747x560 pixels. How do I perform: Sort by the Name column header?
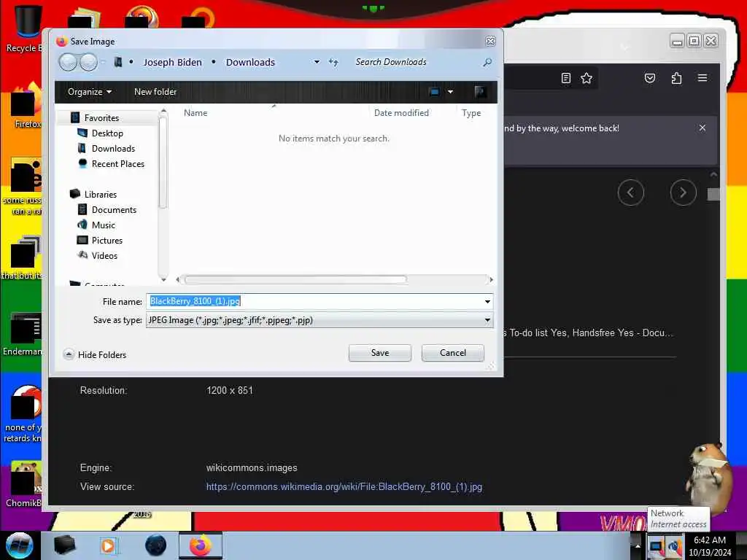pos(196,113)
